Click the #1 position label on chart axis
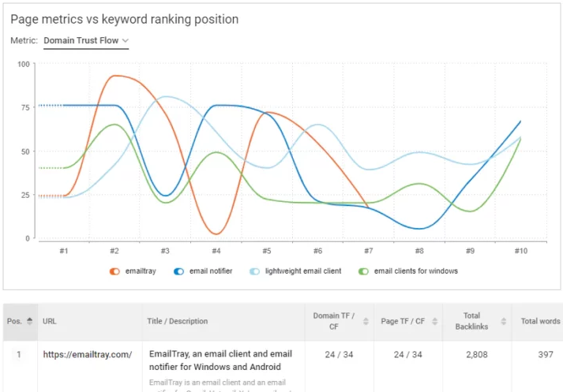The image size is (563, 392). [x=64, y=251]
